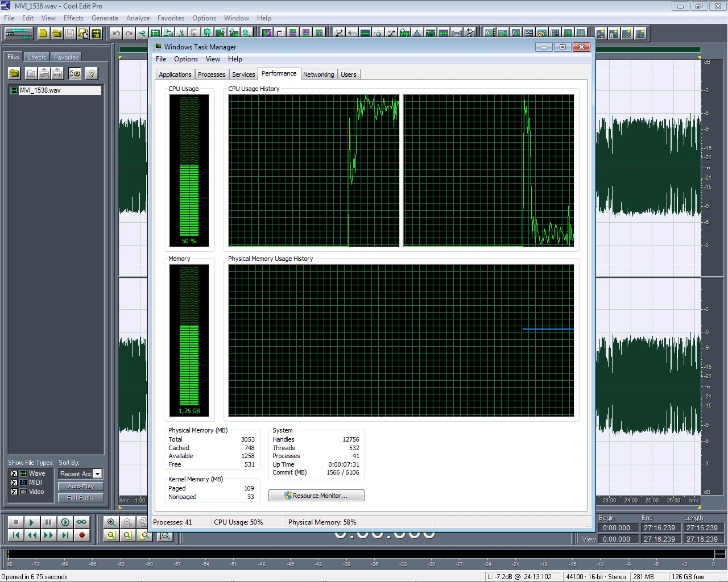Open the Window menu
This screenshot has width=728, height=582.
click(x=237, y=18)
